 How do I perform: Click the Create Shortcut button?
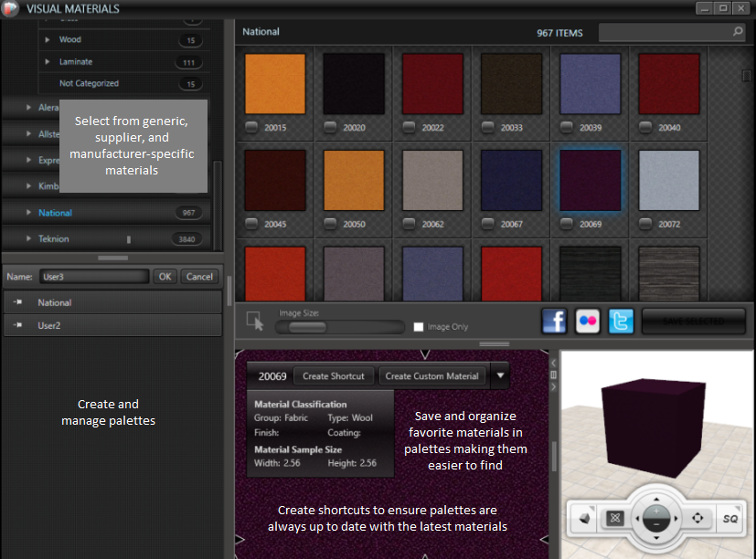click(334, 376)
